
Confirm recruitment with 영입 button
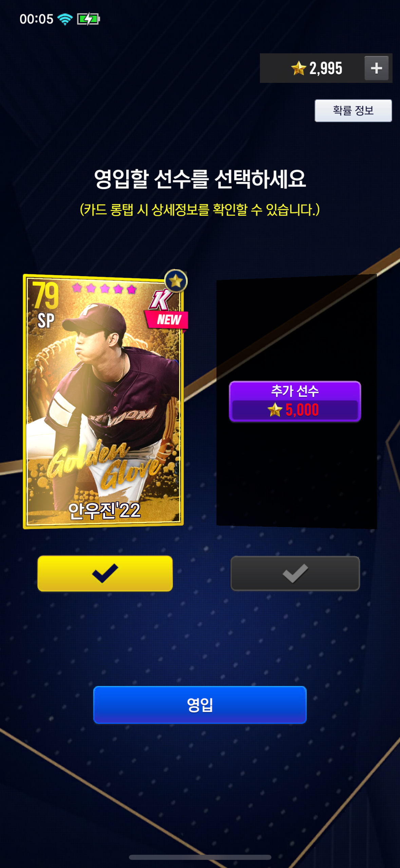200,705
